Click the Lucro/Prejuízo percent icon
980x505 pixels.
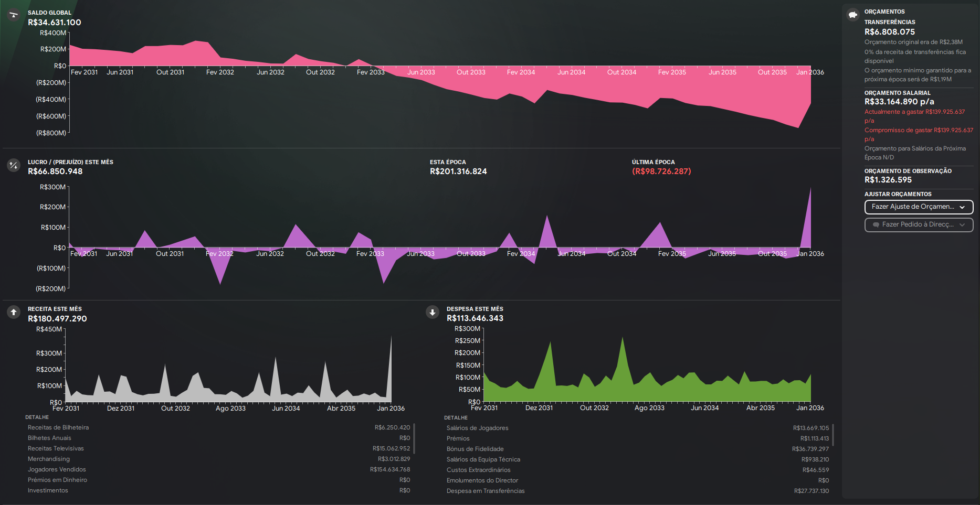pyautogui.click(x=14, y=165)
